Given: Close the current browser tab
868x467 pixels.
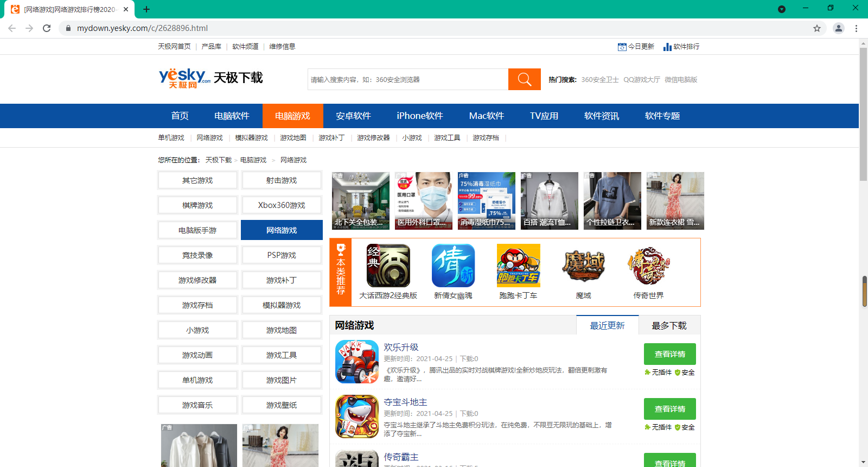Looking at the screenshot, I should (126, 9).
